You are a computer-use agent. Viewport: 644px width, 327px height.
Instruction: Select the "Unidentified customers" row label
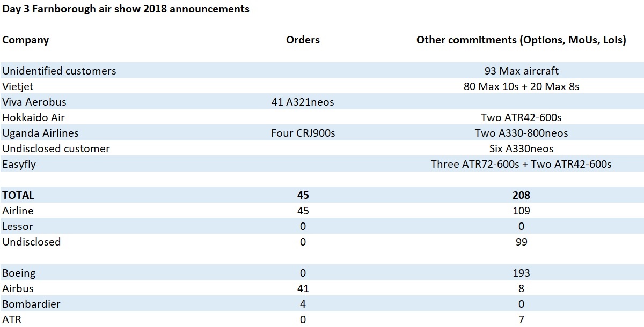(59, 71)
